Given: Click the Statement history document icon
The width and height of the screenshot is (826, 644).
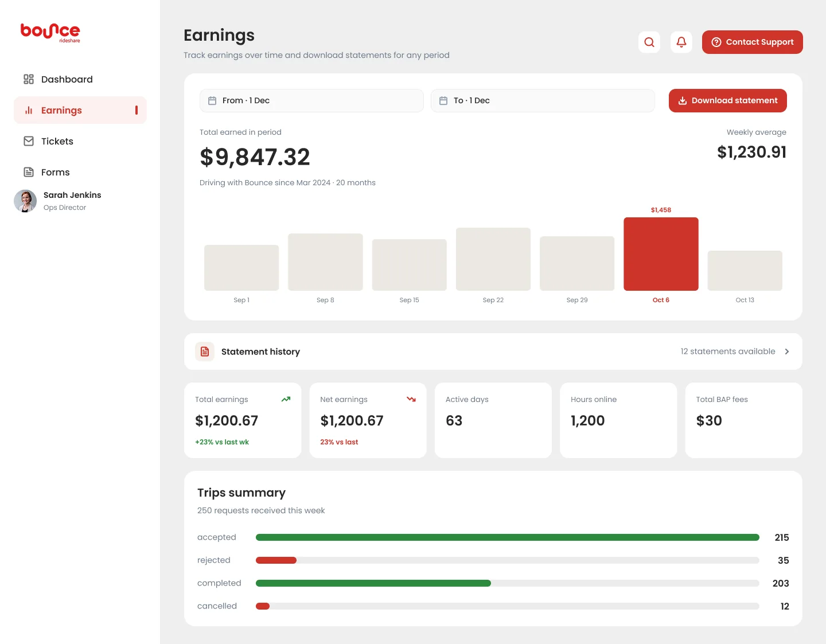Looking at the screenshot, I should tap(205, 352).
